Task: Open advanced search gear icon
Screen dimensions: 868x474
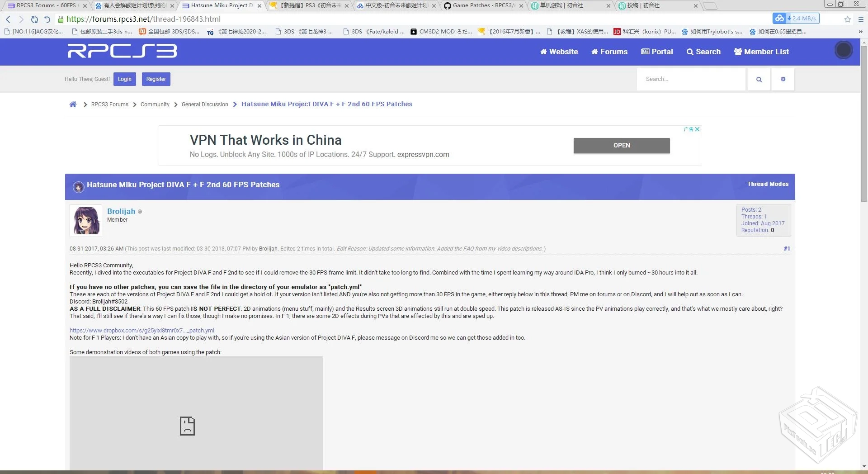Action: pyautogui.click(x=783, y=79)
